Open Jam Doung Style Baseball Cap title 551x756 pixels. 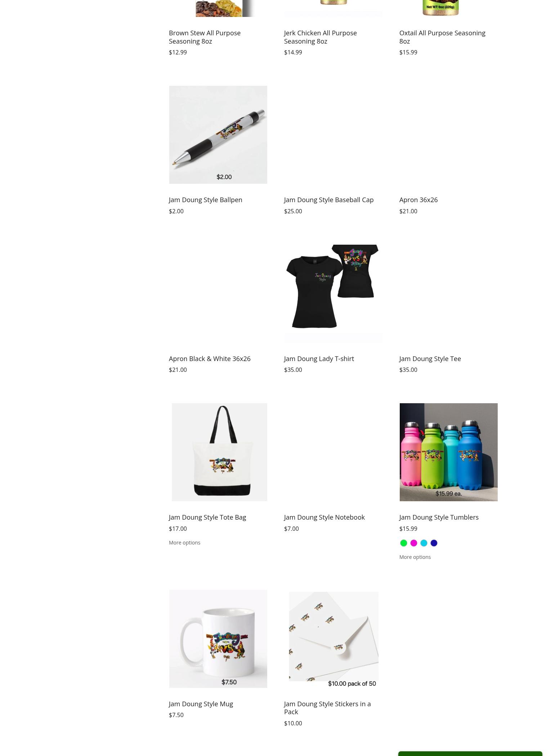tap(329, 200)
